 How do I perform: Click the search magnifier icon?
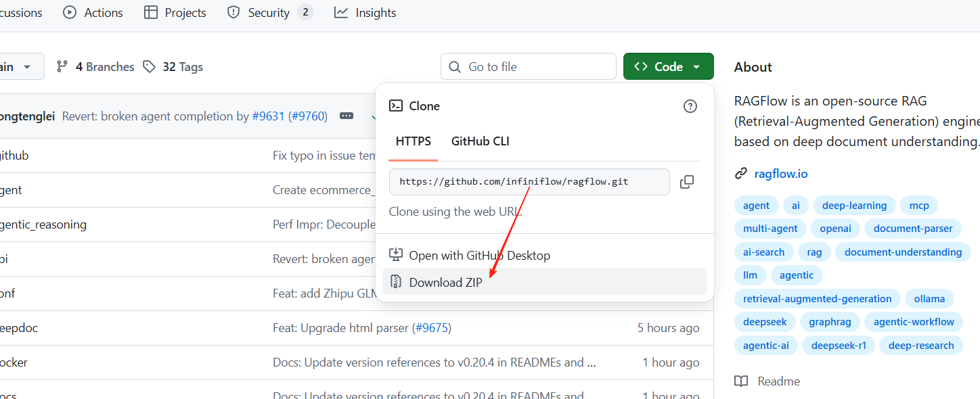click(455, 67)
